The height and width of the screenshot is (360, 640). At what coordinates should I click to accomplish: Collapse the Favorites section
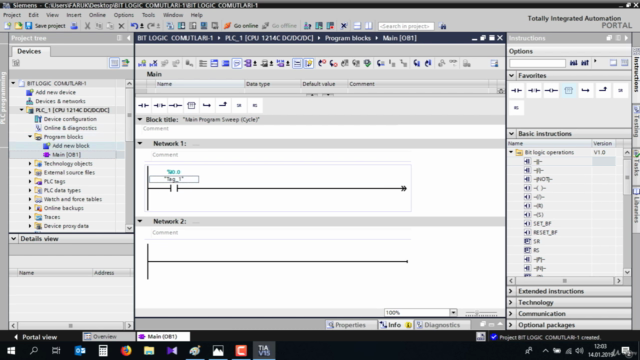(x=511, y=76)
